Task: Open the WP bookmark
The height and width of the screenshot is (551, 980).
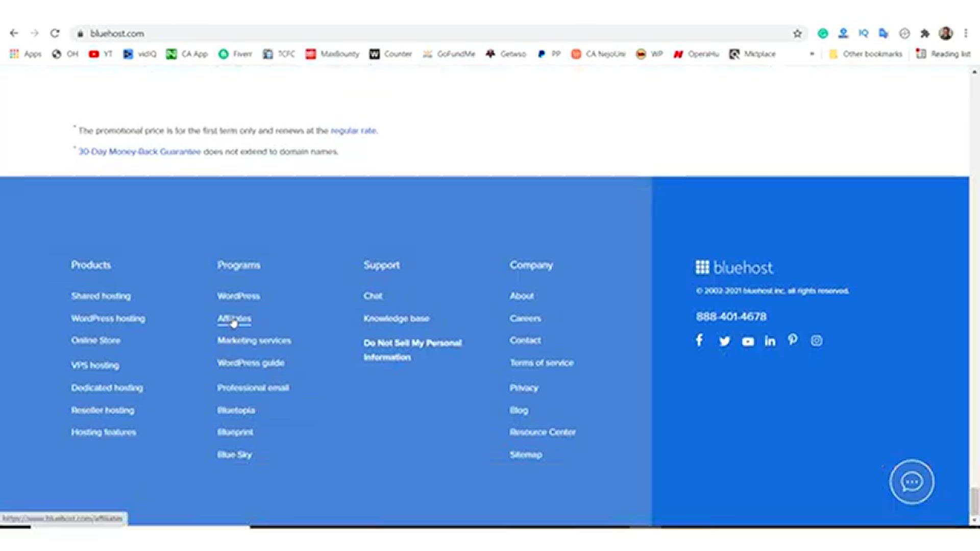Action: coord(649,54)
